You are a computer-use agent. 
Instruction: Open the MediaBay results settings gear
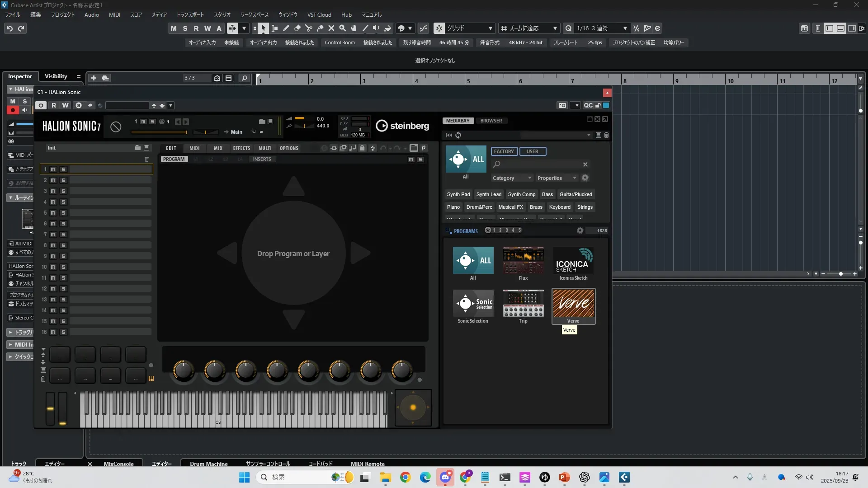tap(580, 230)
